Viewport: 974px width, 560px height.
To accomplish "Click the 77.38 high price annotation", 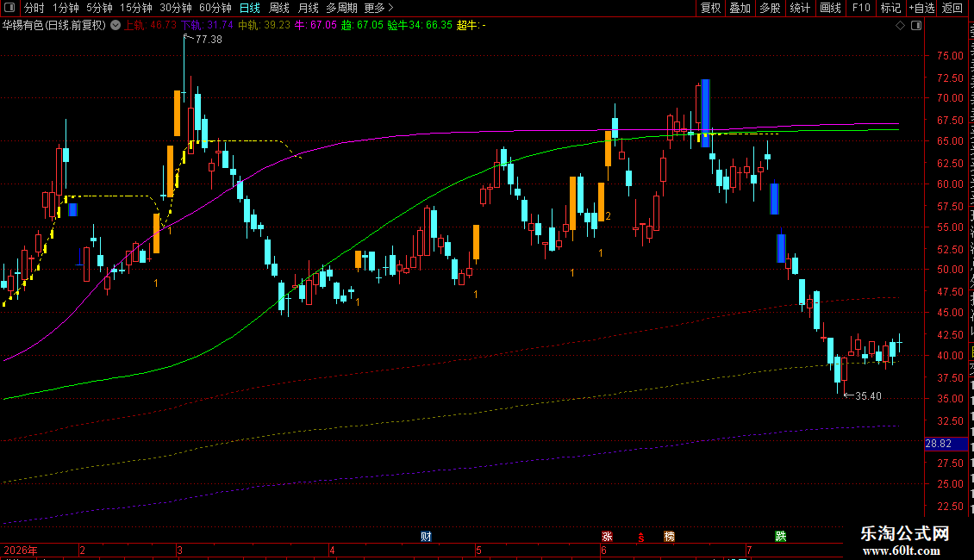I will pyautogui.click(x=208, y=39).
